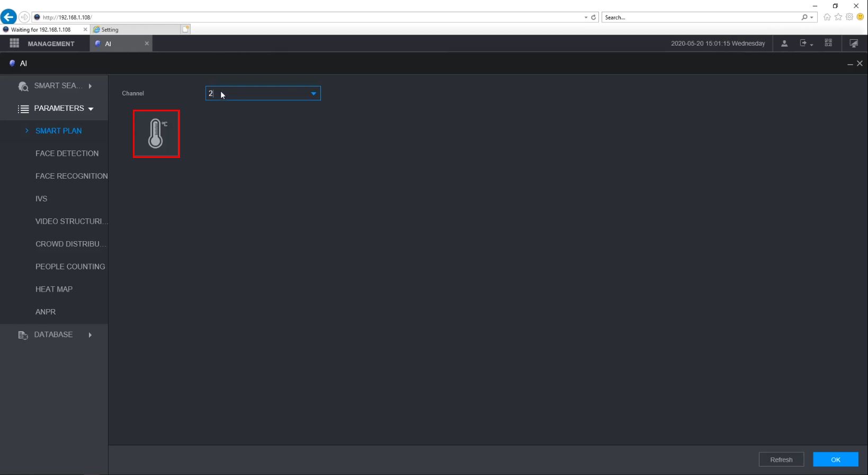868x475 pixels.
Task: Toggle the temperature monitoring smart plan icon
Action: pyautogui.click(x=156, y=134)
